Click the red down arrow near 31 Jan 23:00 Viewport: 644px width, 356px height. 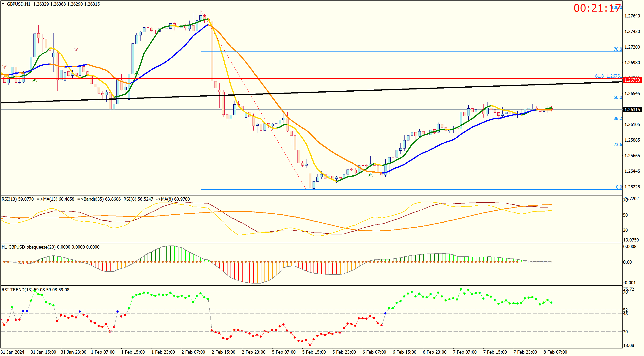76,50
